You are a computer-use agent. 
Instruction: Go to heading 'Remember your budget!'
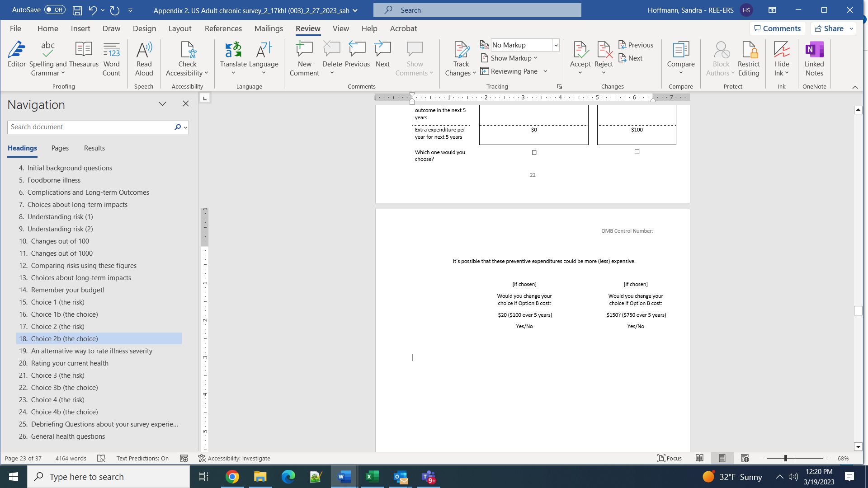(x=68, y=290)
